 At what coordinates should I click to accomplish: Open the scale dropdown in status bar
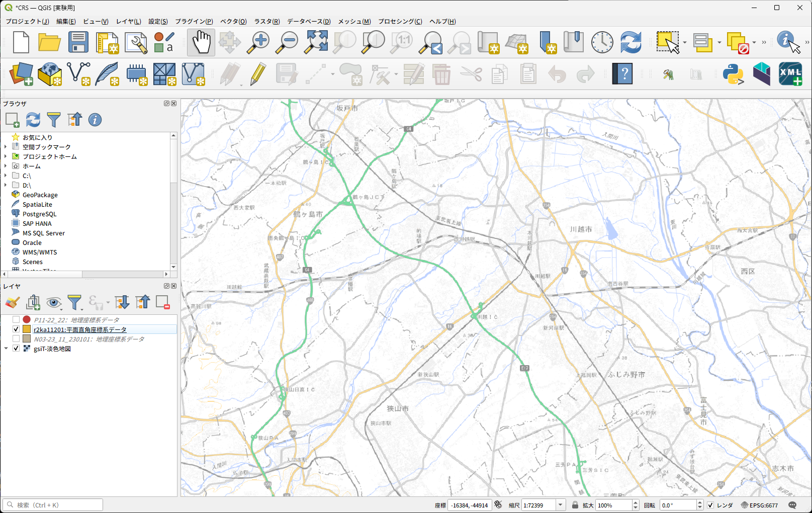click(561, 505)
